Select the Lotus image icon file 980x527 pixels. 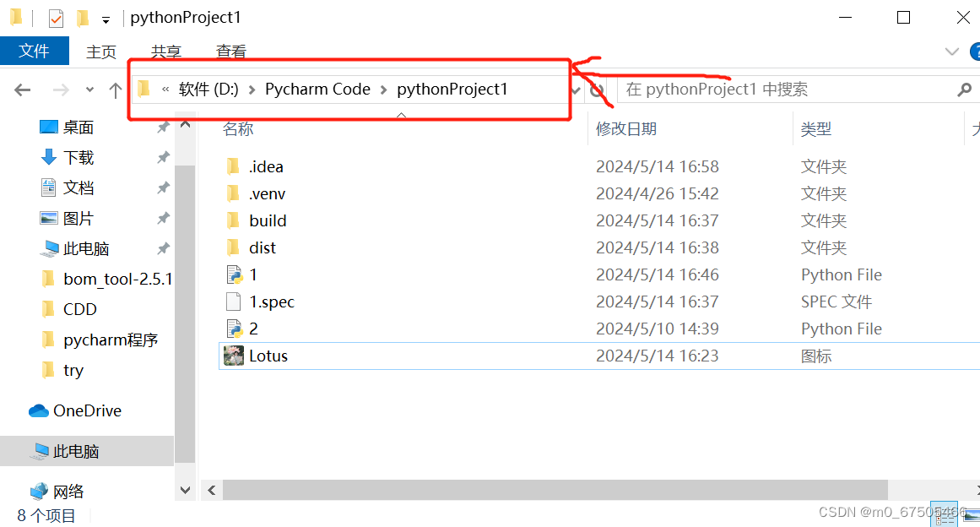click(x=268, y=356)
